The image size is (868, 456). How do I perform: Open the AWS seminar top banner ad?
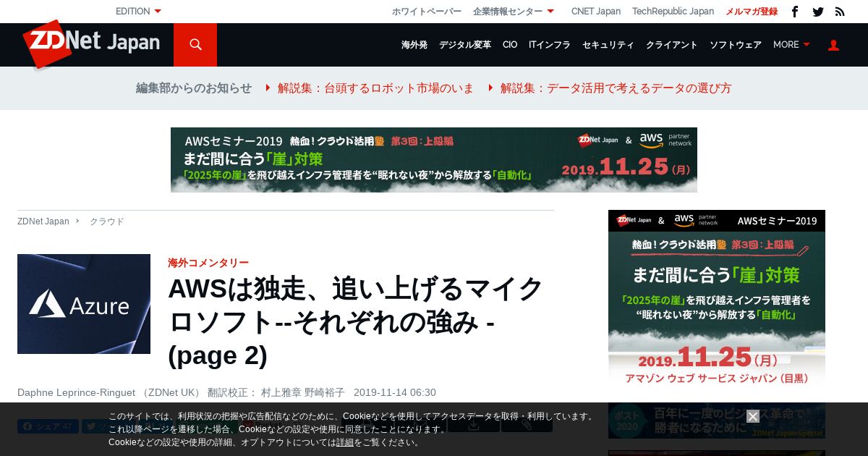pos(434,160)
